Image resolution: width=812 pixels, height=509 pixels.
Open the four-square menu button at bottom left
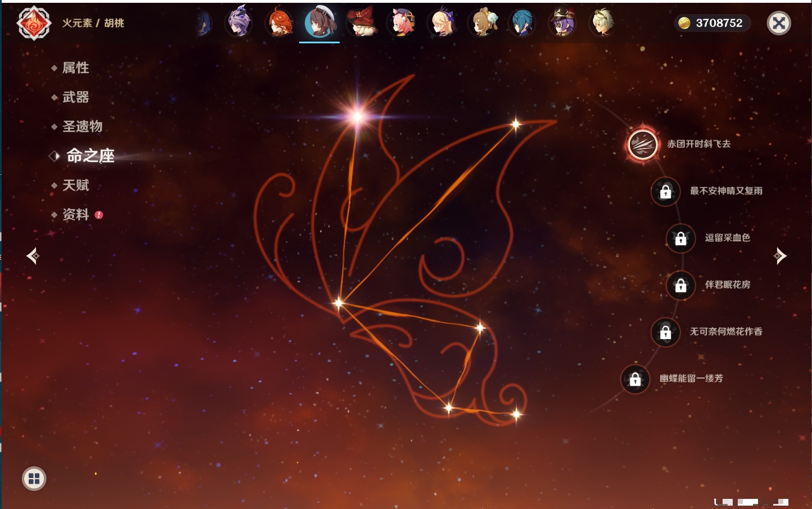34,479
